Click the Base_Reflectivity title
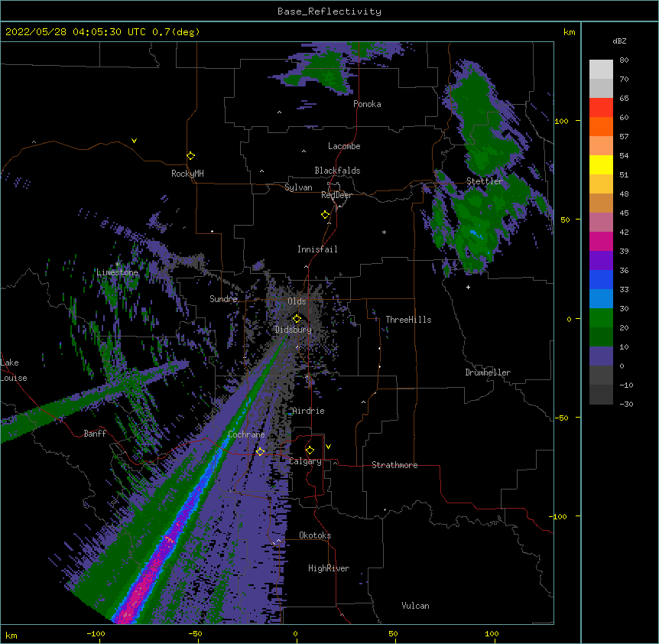Screen dimensions: 659x644 (329, 11)
